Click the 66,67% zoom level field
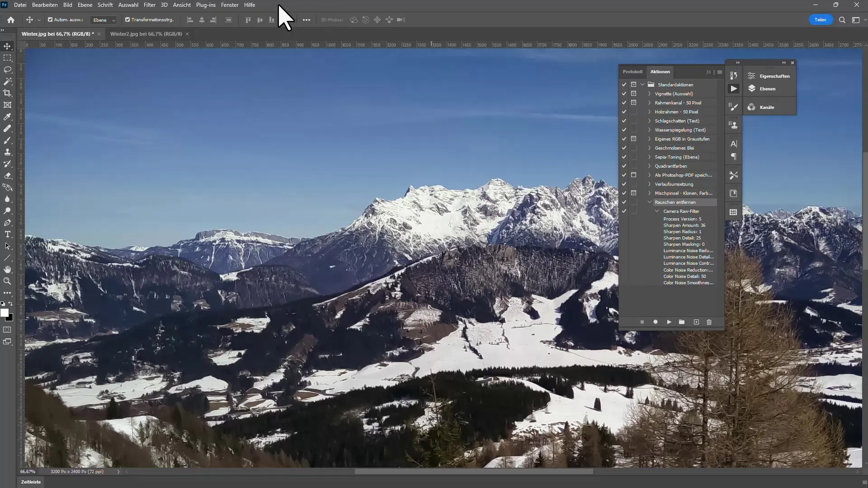868x488 pixels. click(28, 472)
